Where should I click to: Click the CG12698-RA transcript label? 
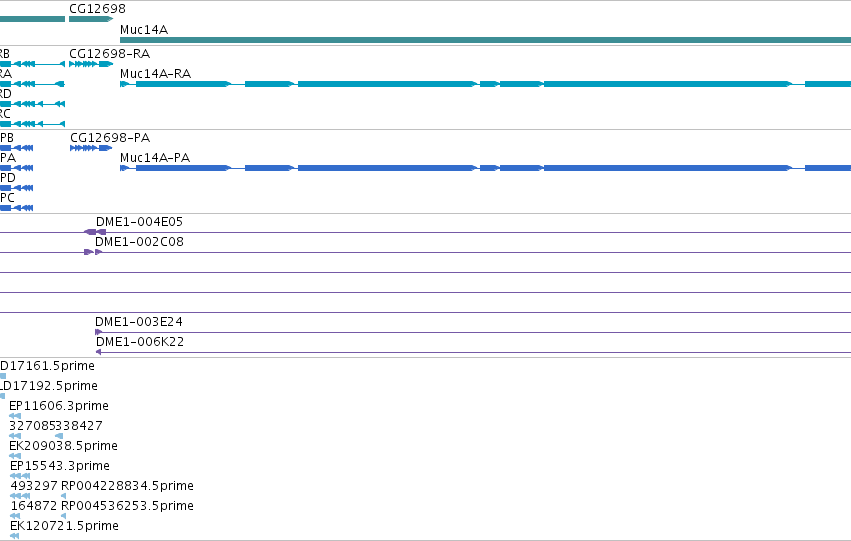coord(110,54)
